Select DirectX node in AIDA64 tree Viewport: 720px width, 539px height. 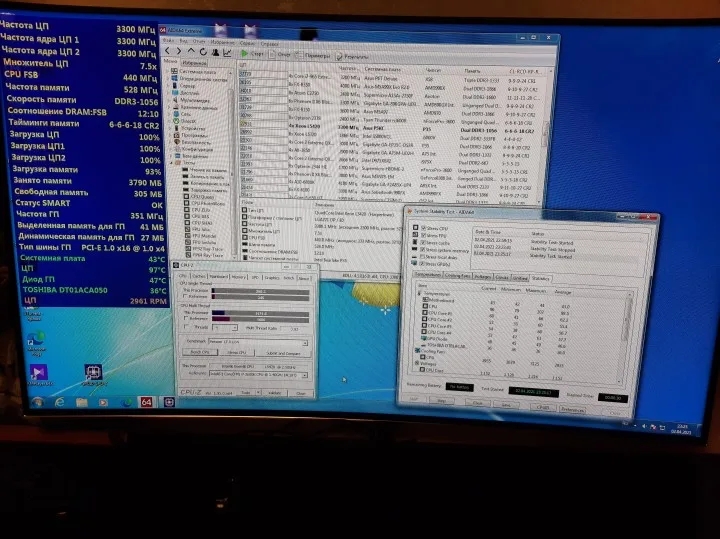tap(184, 121)
